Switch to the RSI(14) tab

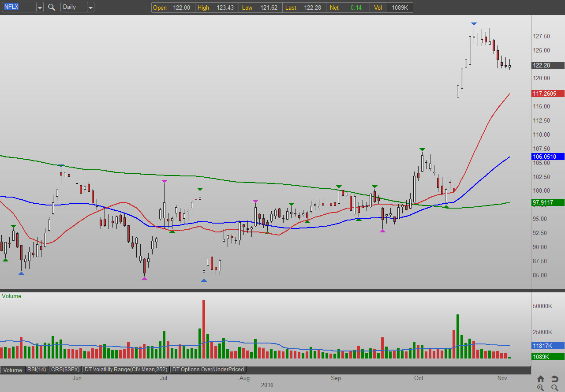tap(36, 370)
